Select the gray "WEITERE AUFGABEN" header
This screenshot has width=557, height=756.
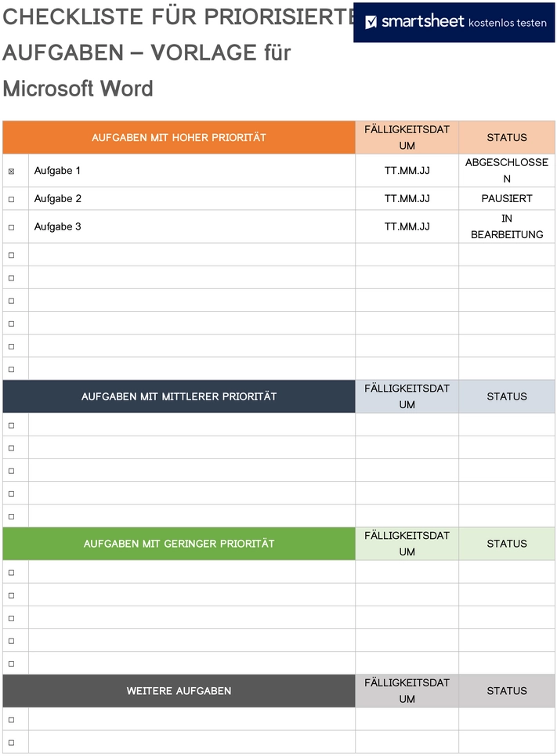point(179,691)
